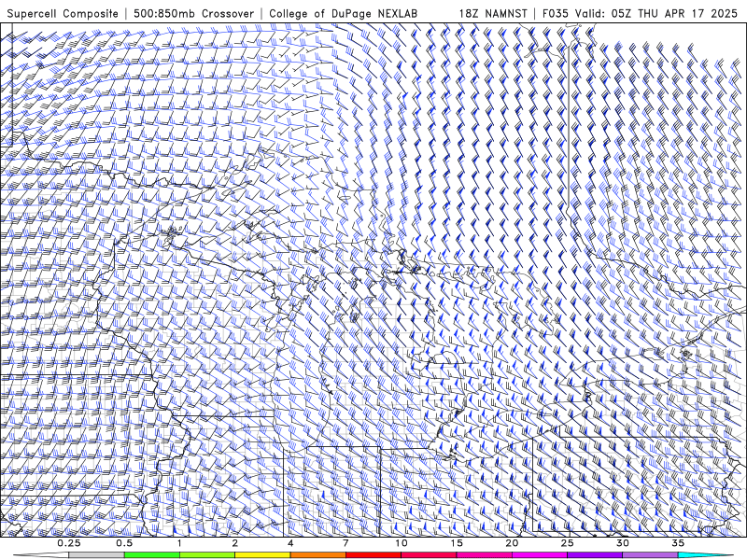Click the '1' legend value
The image size is (747, 560).
tap(179, 543)
